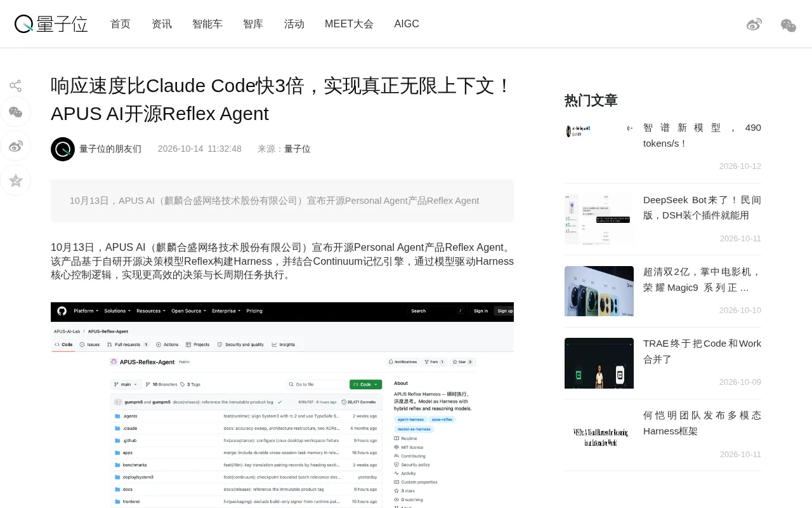The image size is (812, 508).
Task: Click the article title about Reflex Agent
Action: 282,100
